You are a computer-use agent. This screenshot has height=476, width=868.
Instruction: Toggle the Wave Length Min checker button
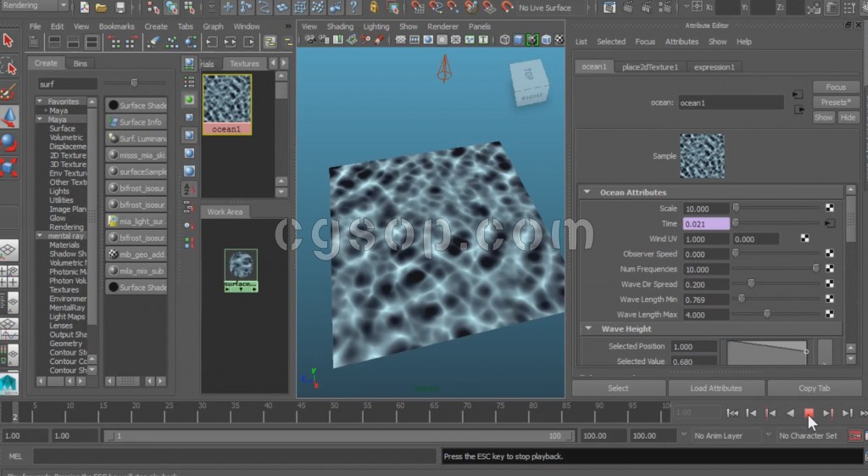[829, 300]
